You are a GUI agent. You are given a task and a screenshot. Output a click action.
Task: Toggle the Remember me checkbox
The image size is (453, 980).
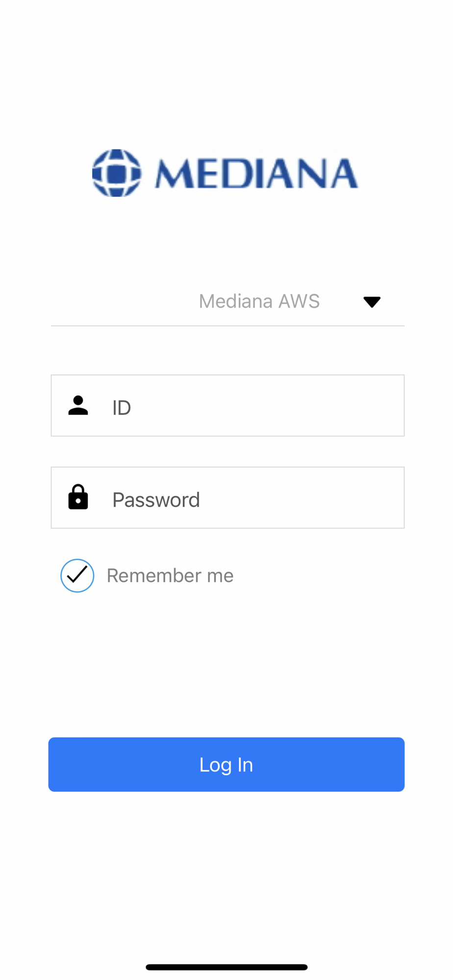click(77, 575)
